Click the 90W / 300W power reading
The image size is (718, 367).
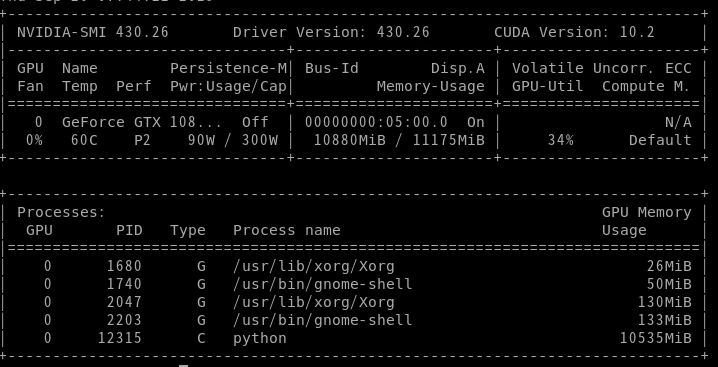[233, 140]
